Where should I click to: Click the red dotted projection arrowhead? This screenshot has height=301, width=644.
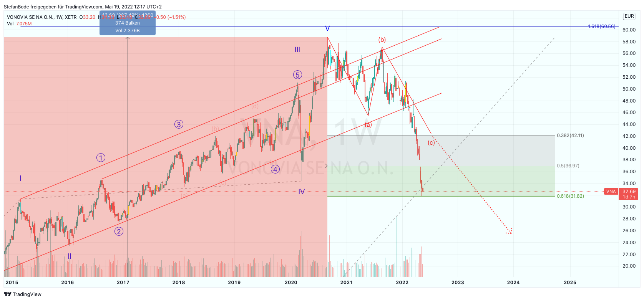[x=510, y=231]
